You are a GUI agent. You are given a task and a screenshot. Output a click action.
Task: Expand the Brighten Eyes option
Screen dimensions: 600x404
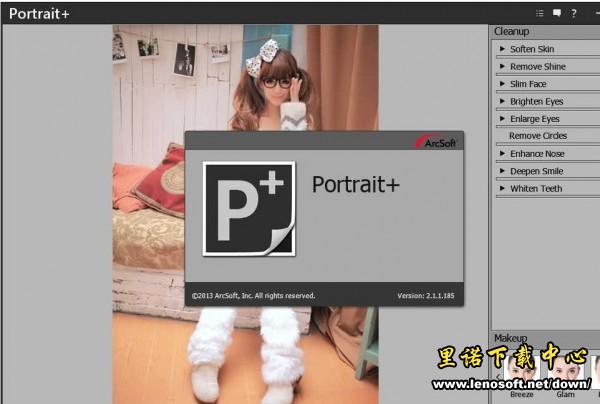(502, 101)
